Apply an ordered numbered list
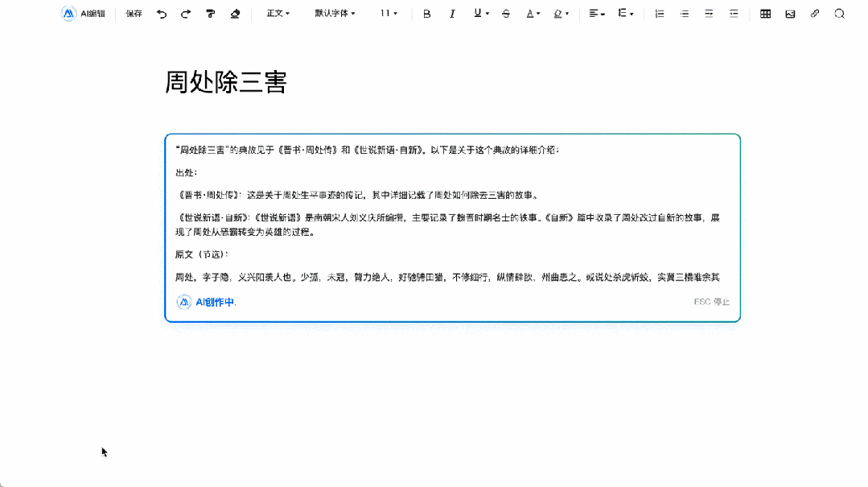Screen dimensions: 868x487 (659, 14)
